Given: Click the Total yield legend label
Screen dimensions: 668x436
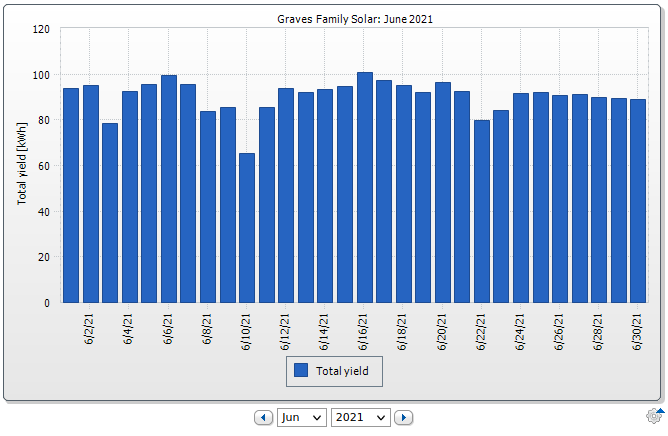Looking at the screenshot, I should tap(342, 371).
